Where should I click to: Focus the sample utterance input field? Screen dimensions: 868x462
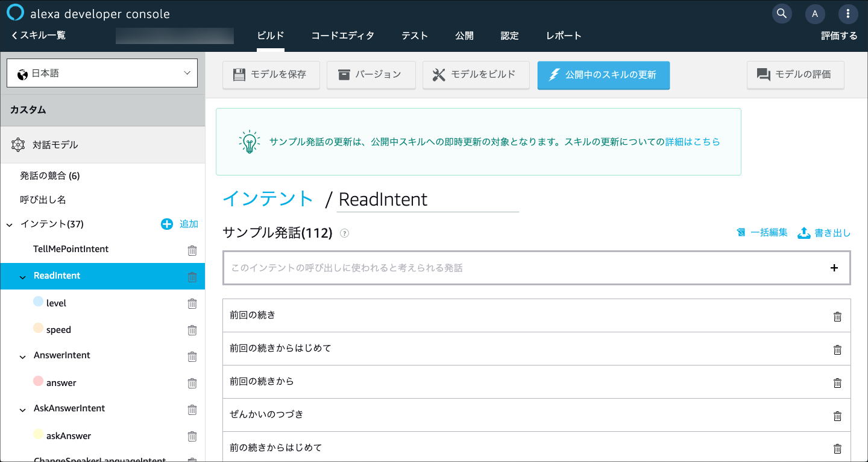518,268
